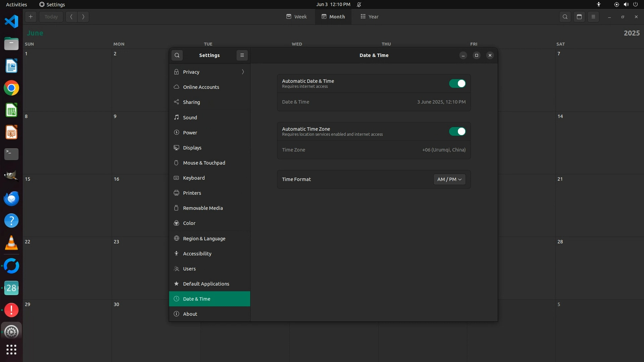The height and width of the screenshot is (362, 644).
Task: Open the Region & Language settings
Action: (204, 239)
